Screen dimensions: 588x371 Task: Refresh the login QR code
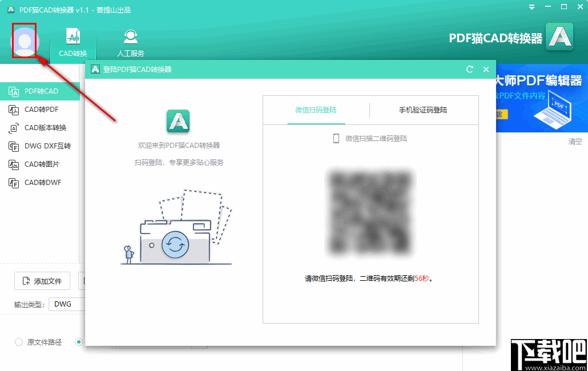[x=469, y=69]
